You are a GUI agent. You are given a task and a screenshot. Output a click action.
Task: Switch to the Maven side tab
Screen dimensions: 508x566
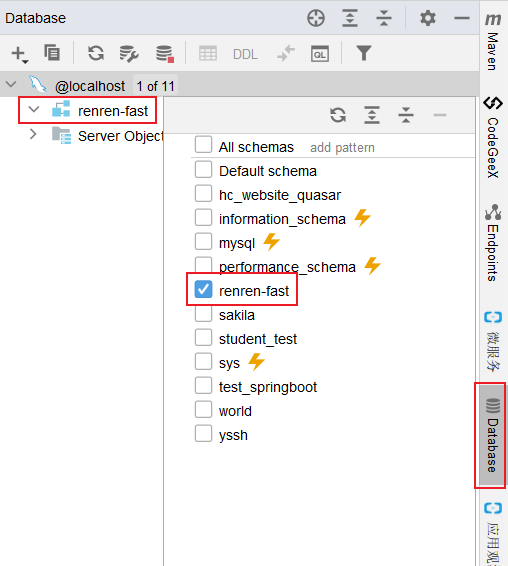pyautogui.click(x=493, y=42)
